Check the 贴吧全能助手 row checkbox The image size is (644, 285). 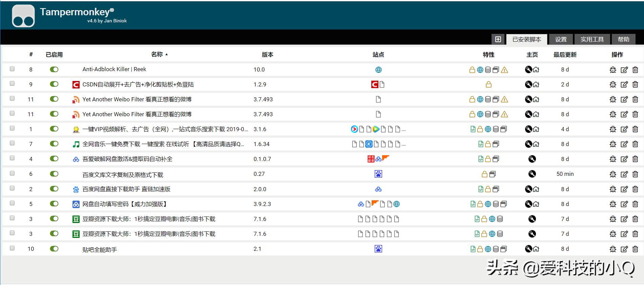[12, 248]
